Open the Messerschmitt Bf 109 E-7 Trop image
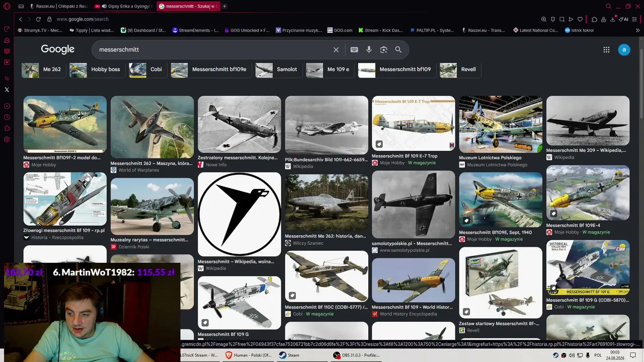The image size is (644, 362). click(x=414, y=123)
